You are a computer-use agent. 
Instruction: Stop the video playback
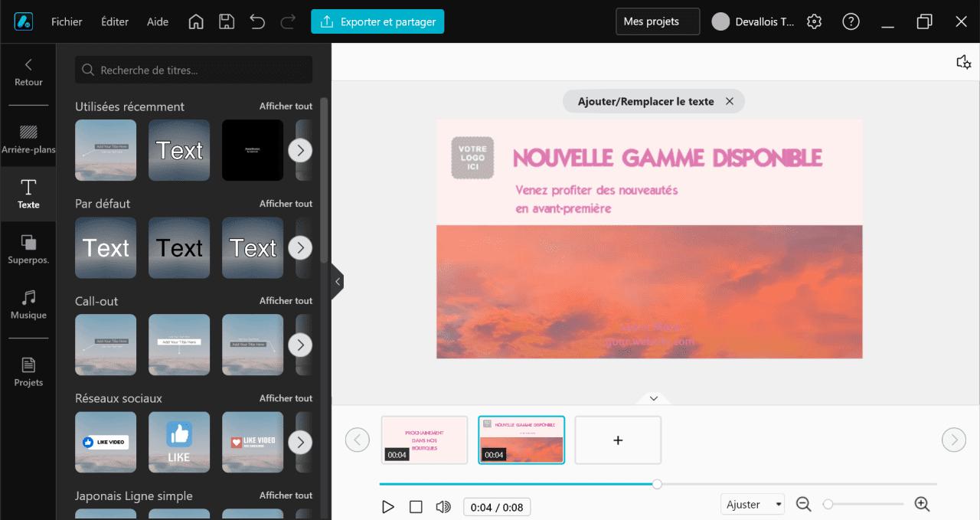point(416,506)
